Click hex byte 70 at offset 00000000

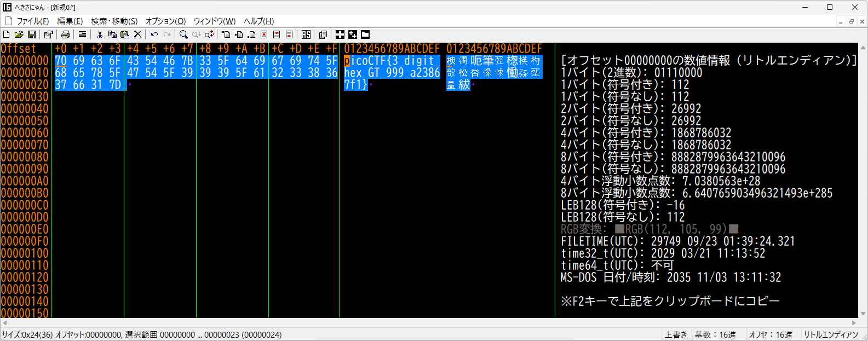[x=61, y=61]
